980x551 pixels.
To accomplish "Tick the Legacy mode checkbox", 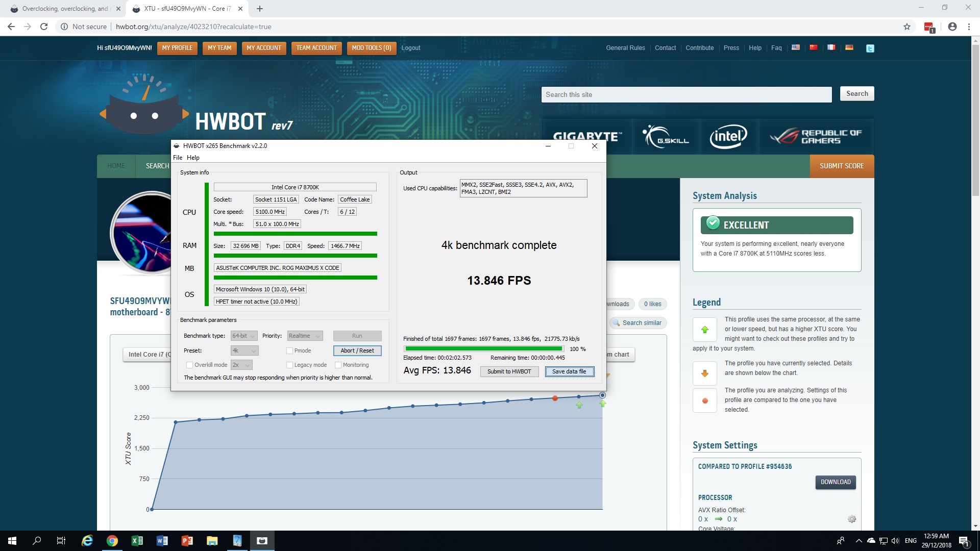I will coord(290,365).
